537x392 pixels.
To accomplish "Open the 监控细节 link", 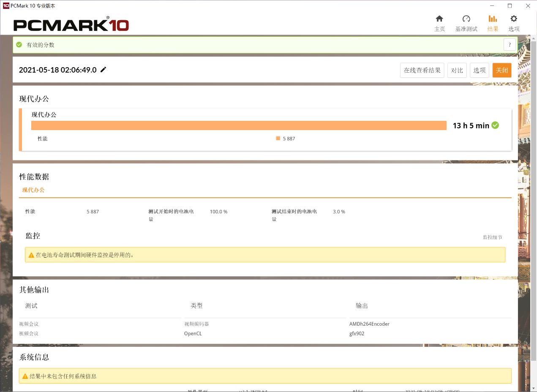I will 493,237.
